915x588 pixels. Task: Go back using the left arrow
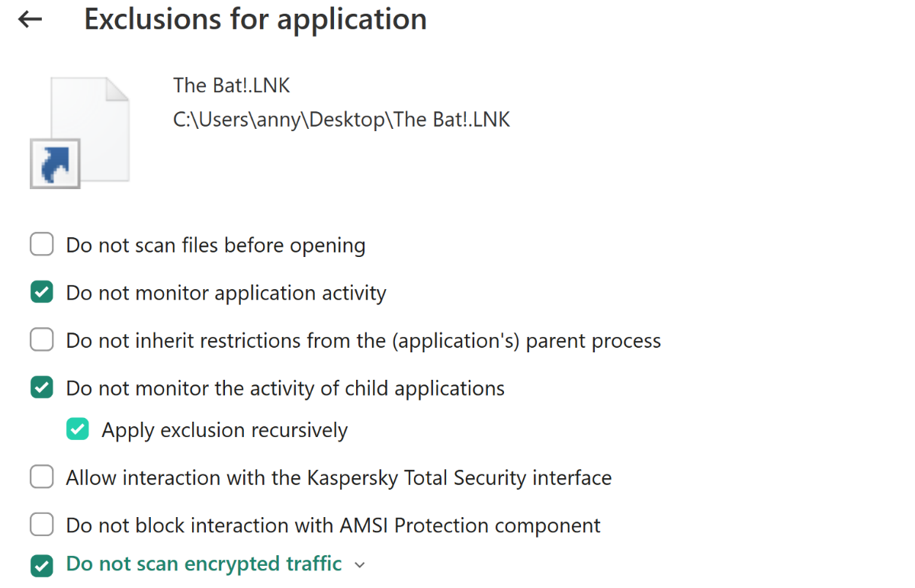tap(30, 20)
